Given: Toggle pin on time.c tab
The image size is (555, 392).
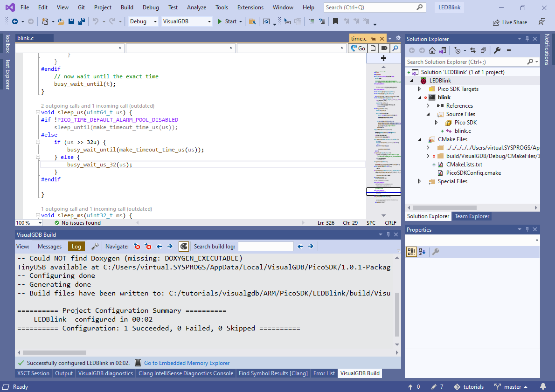Looking at the screenshot, I should (x=374, y=39).
